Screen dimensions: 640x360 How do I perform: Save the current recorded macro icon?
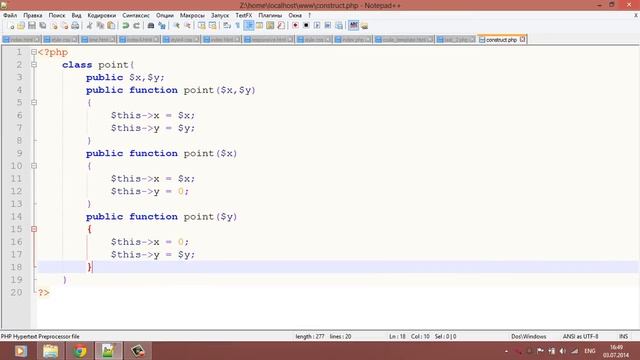coord(339,26)
